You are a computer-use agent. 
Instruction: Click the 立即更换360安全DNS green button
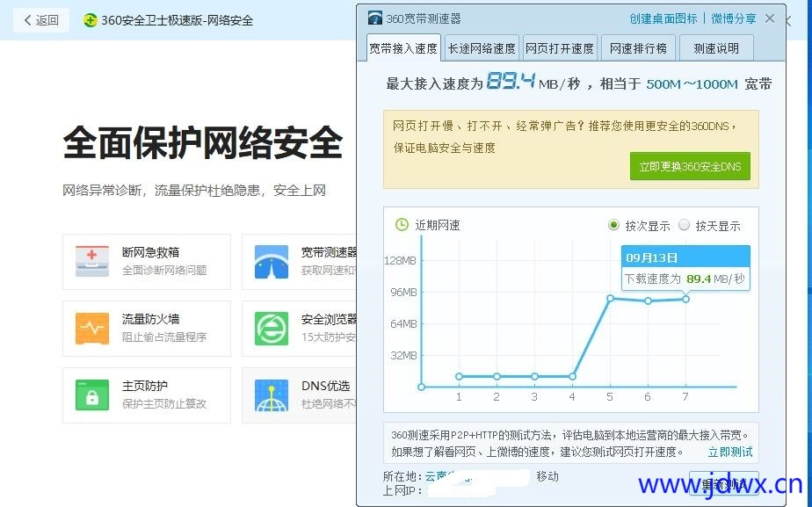point(690,166)
